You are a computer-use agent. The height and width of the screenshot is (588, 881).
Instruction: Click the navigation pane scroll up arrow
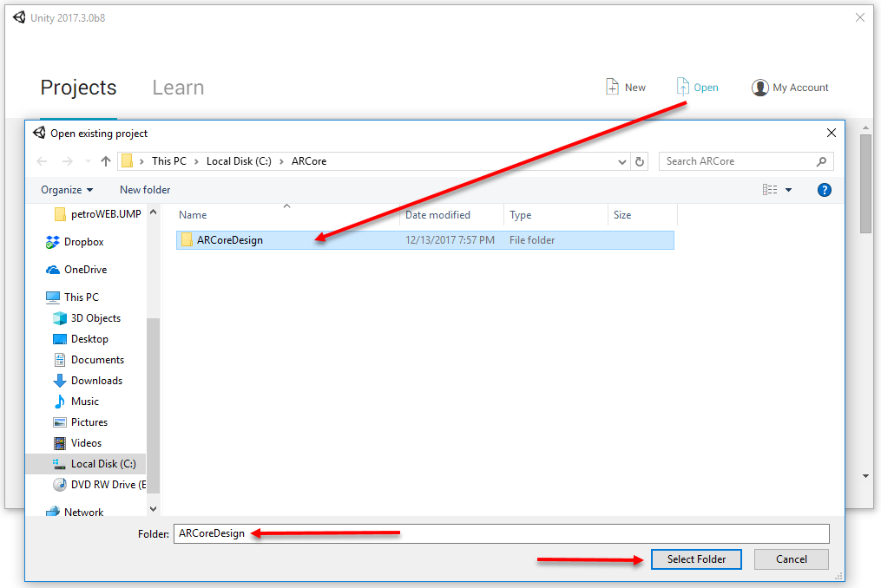click(x=154, y=212)
